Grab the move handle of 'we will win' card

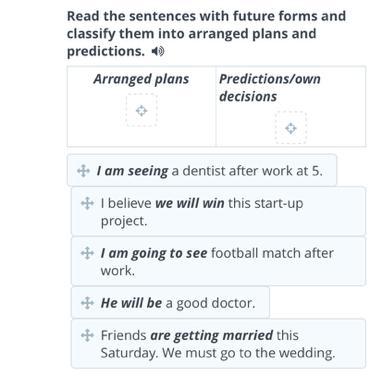[x=87, y=203]
